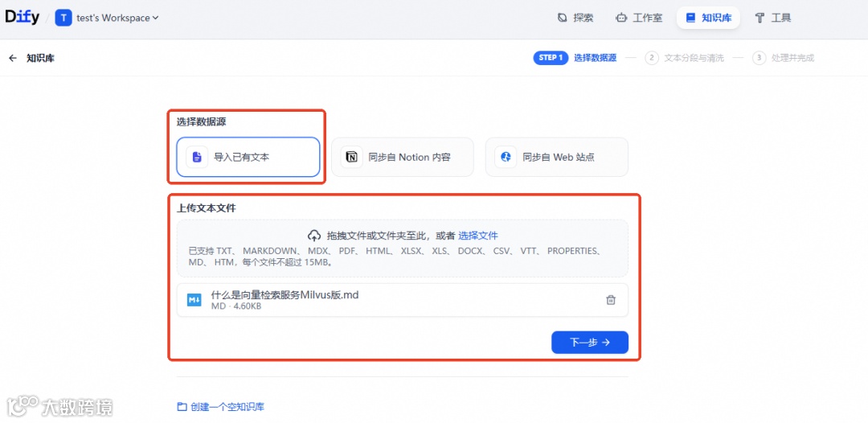Select file 什么是向量检索服务Milvus版.md
This screenshot has height=423, width=868.
point(403,300)
